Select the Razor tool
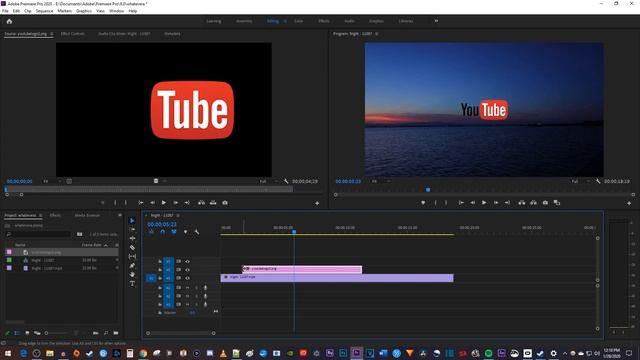This screenshot has width=640, height=360. [x=132, y=247]
